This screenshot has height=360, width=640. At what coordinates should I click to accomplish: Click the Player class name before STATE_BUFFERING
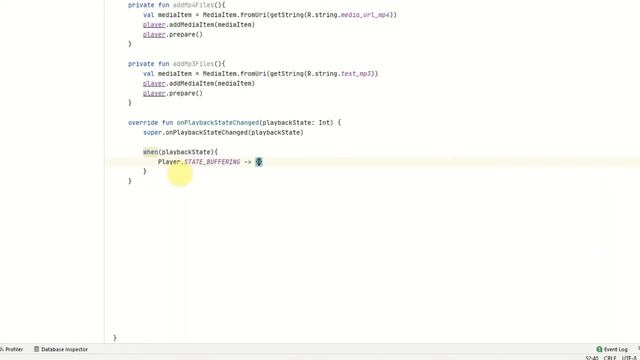coord(169,162)
